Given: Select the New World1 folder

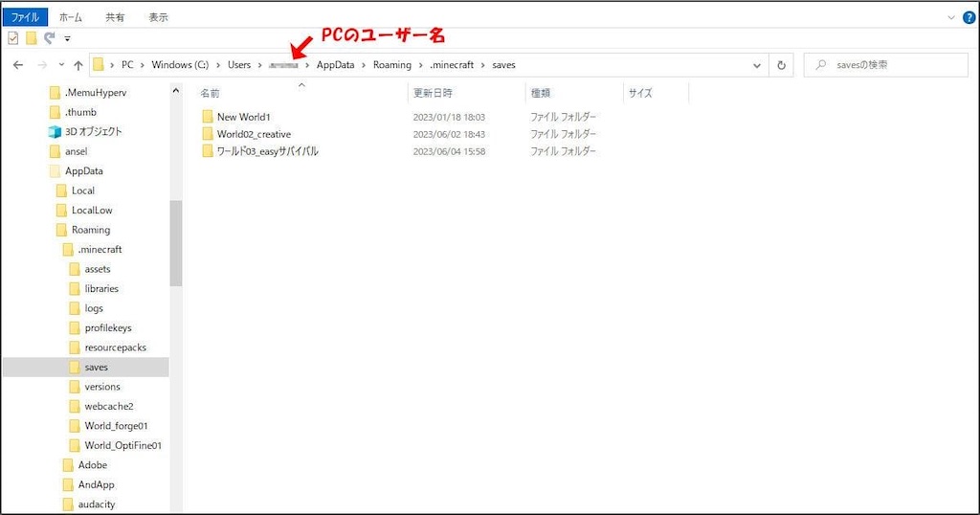Looking at the screenshot, I should pos(244,117).
